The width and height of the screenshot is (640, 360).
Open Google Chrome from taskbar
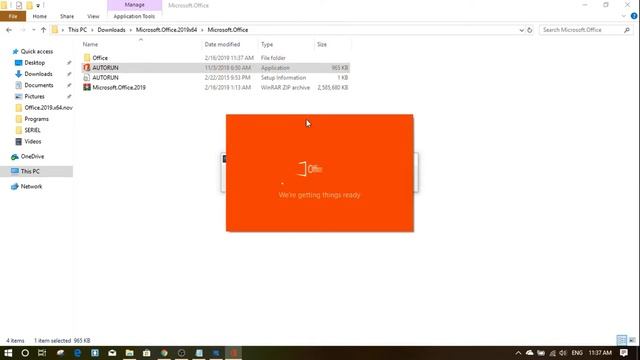coord(164,353)
